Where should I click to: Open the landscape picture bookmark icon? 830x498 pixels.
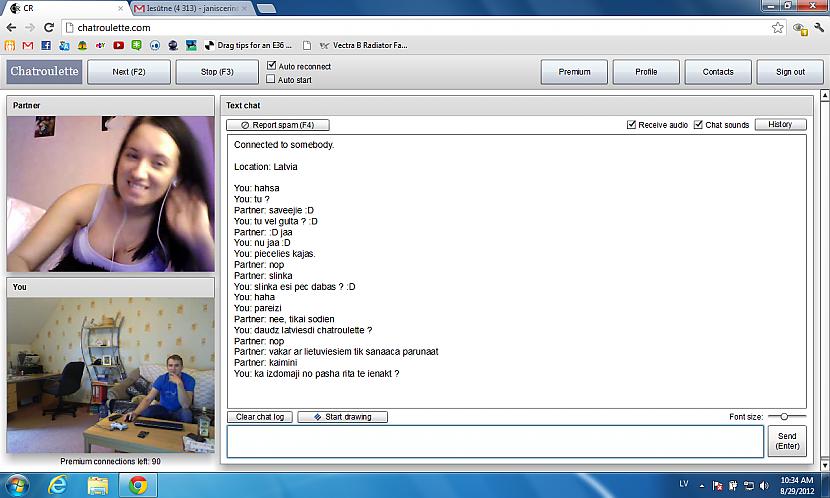[191, 46]
